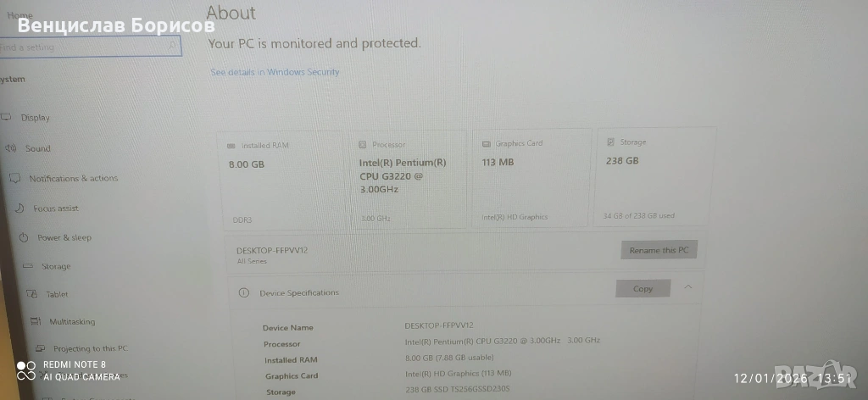Click Intel(R) Pentium(R) CPU G3220 card text
This screenshot has width=868, height=400.
[x=403, y=176]
